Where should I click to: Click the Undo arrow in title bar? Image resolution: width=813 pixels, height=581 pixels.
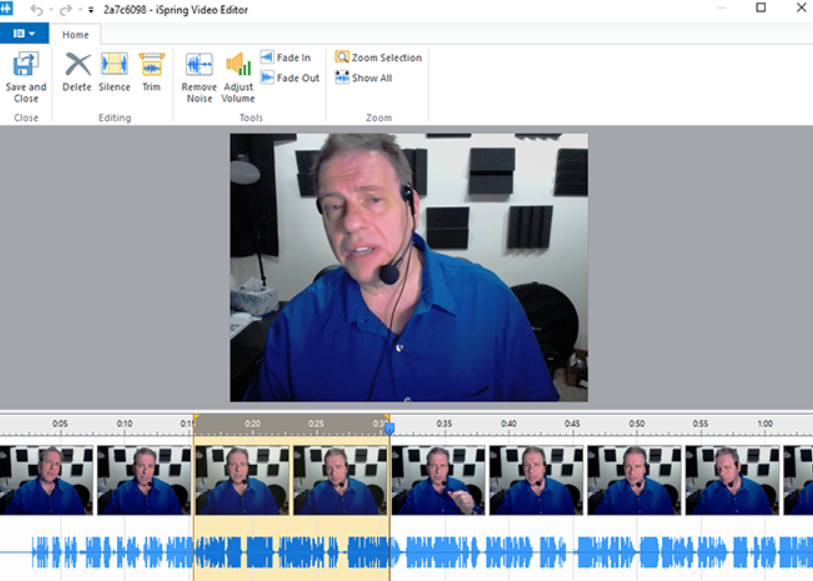37,10
